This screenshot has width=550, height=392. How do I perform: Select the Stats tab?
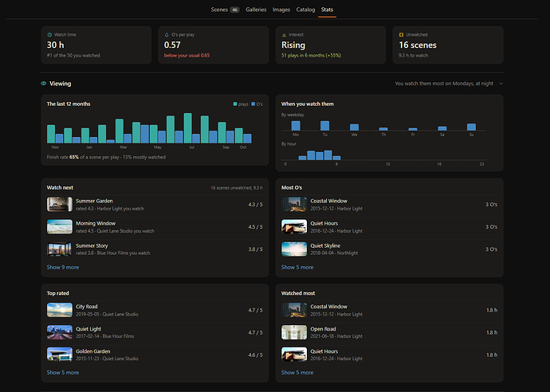tap(327, 10)
